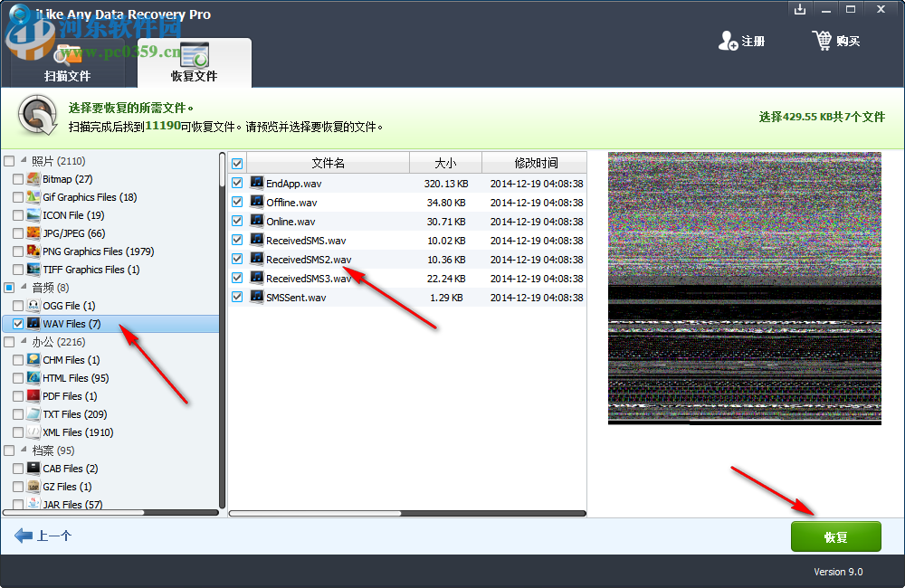Image resolution: width=905 pixels, height=588 pixels.
Task: Click the green 恢复 recovery button
Action: 835,536
